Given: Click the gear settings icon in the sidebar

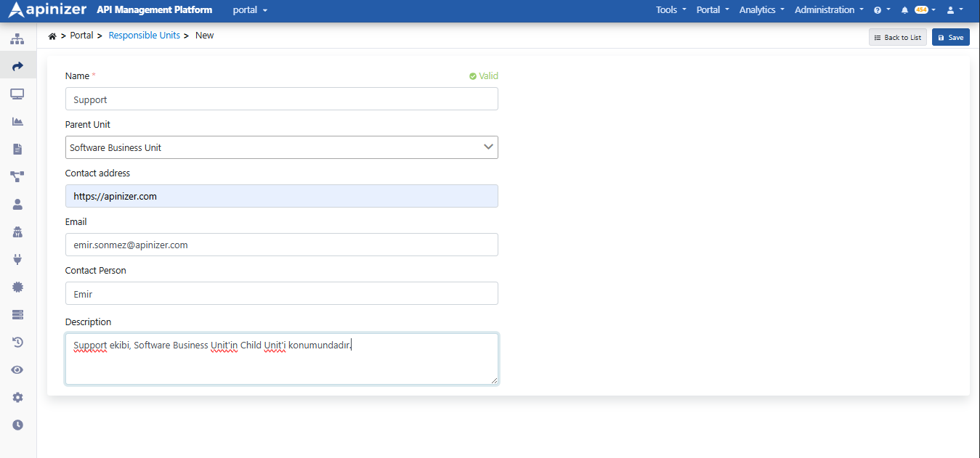Looking at the screenshot, I should [17, 397].
